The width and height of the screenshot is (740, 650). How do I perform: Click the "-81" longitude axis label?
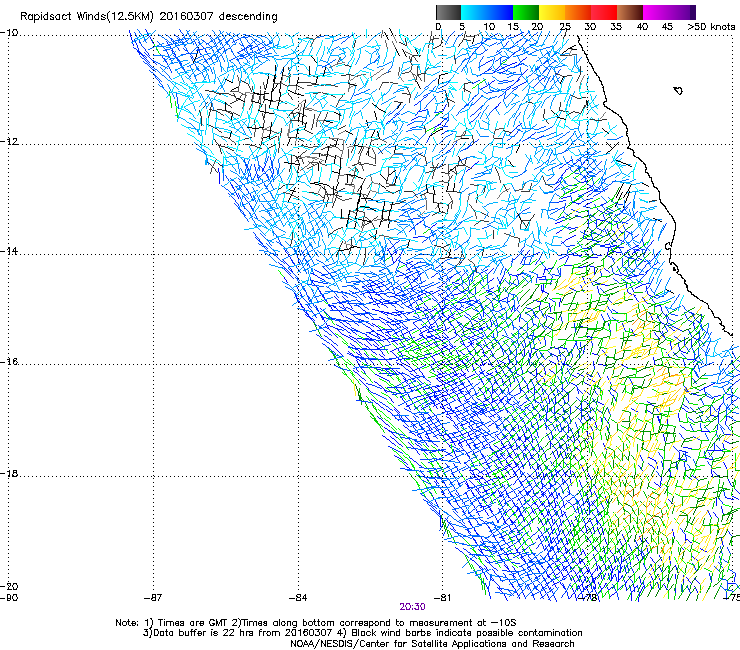tap(442, 598)
